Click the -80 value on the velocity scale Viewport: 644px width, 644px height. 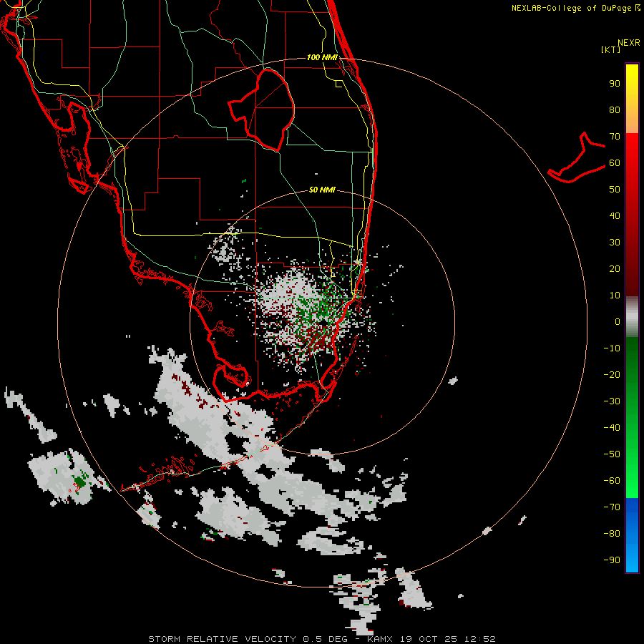(612, 534)
